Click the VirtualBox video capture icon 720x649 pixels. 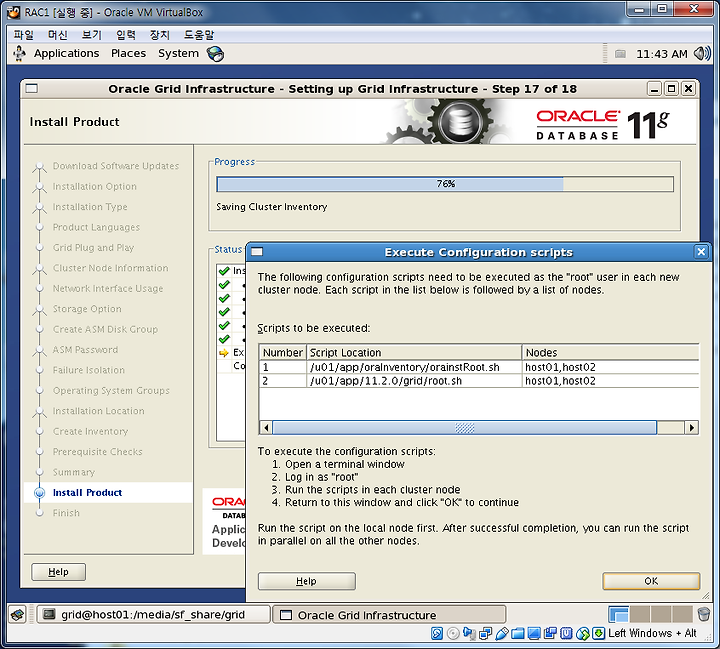pos(550,633)
